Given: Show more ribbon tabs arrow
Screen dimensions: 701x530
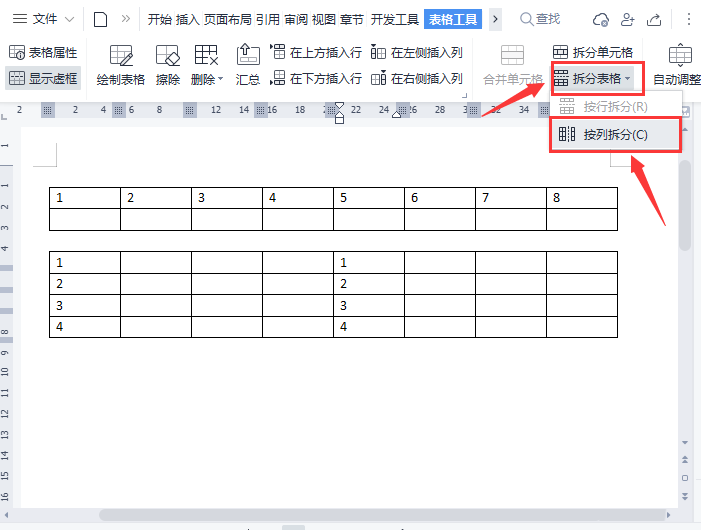Looking at the screenshot, I should (x=495, y=19).
